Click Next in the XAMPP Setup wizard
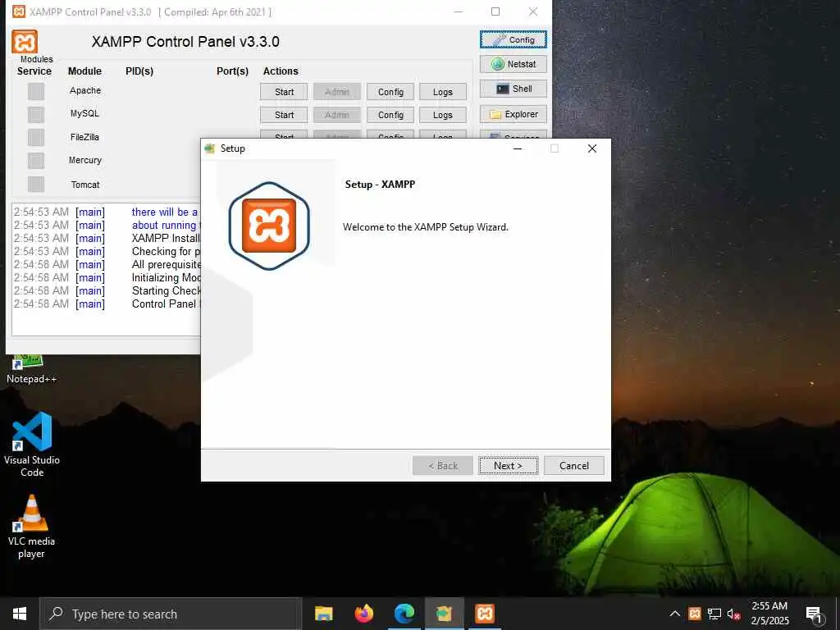Screen dimensions: 840x630 pos(508,466)
